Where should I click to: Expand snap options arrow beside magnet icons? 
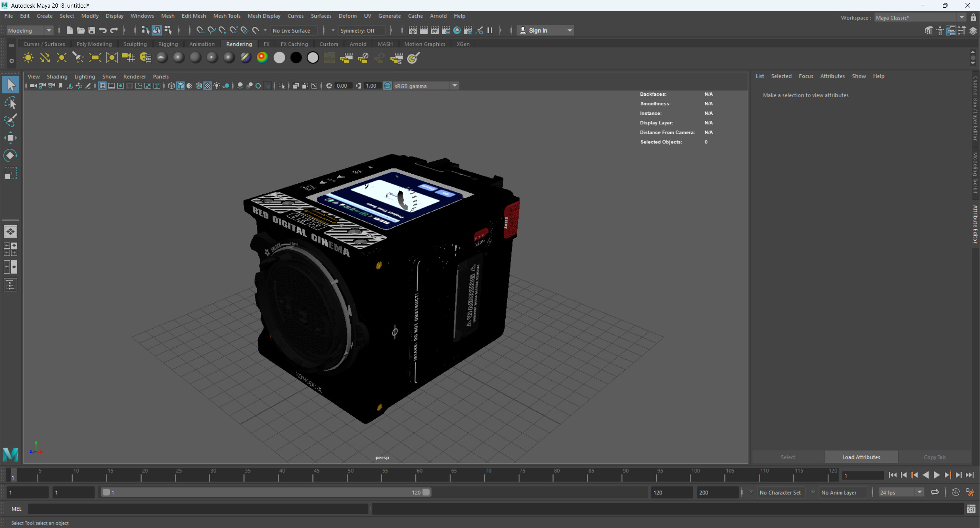[265, 30]
